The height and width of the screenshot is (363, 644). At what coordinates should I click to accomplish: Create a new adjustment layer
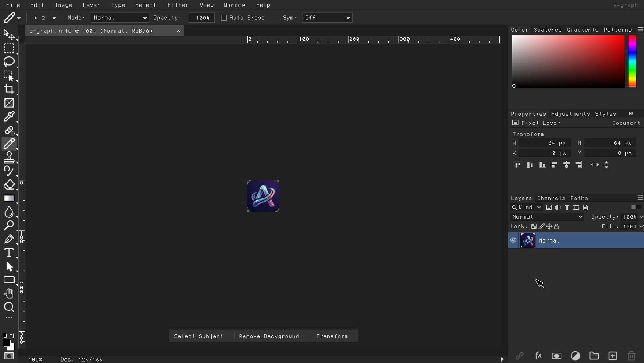tap(575, 356)
